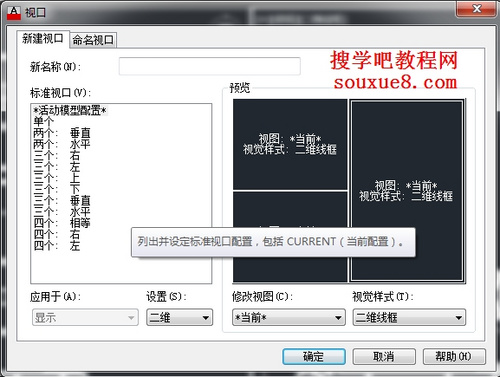
Task: Open the 修改视图 dropdown showing *当前*
Action: pyautogui.click(x=289, y=317)
